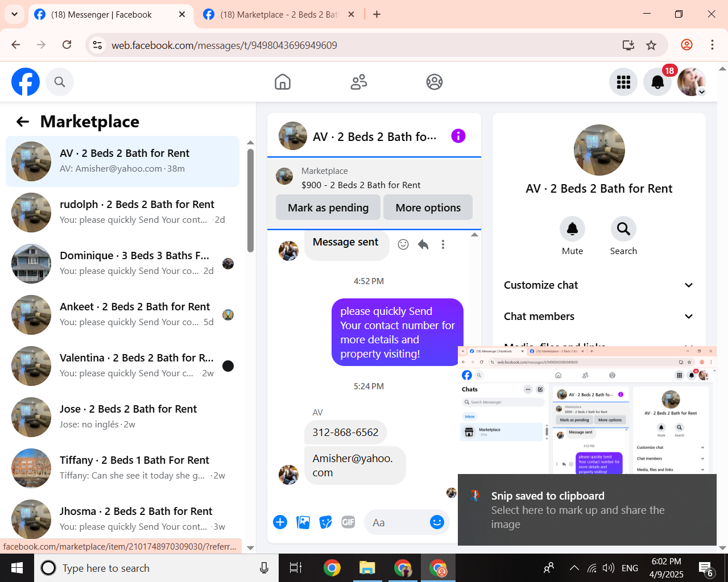Open Tiffany 2 Beds 1 Bath conversation
Screen dimensions: 728x582
(x=122, y=468)
